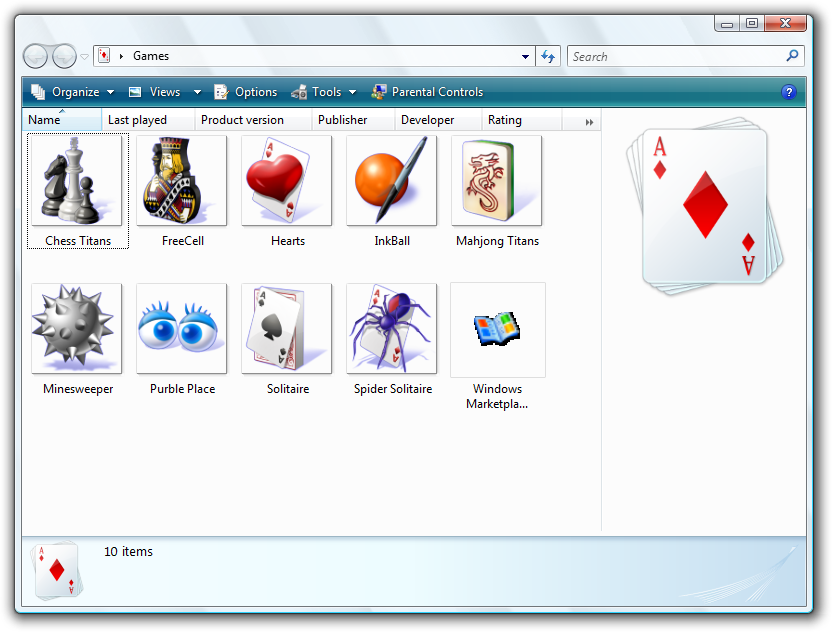Open the Organize menu
This screenshot has height=632, width=832.
[72, 92]
